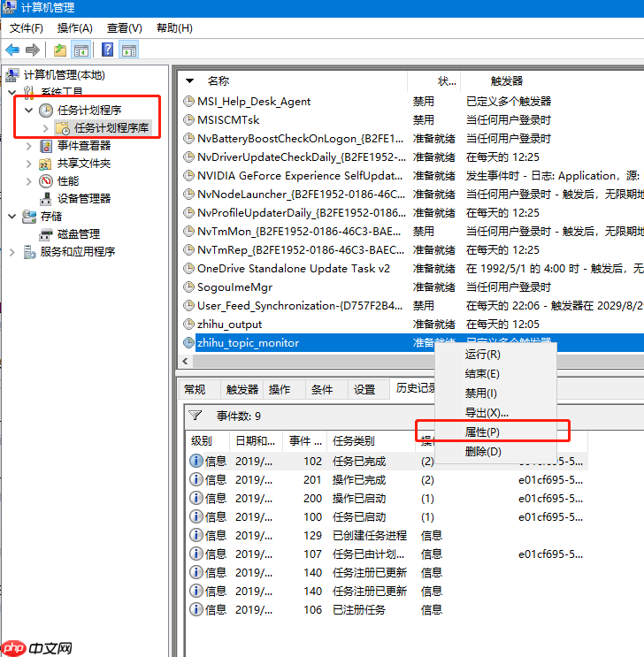644x657 pixels.
Task: Choose 删除(D) in the context menu
Action: tap(495, 451)
